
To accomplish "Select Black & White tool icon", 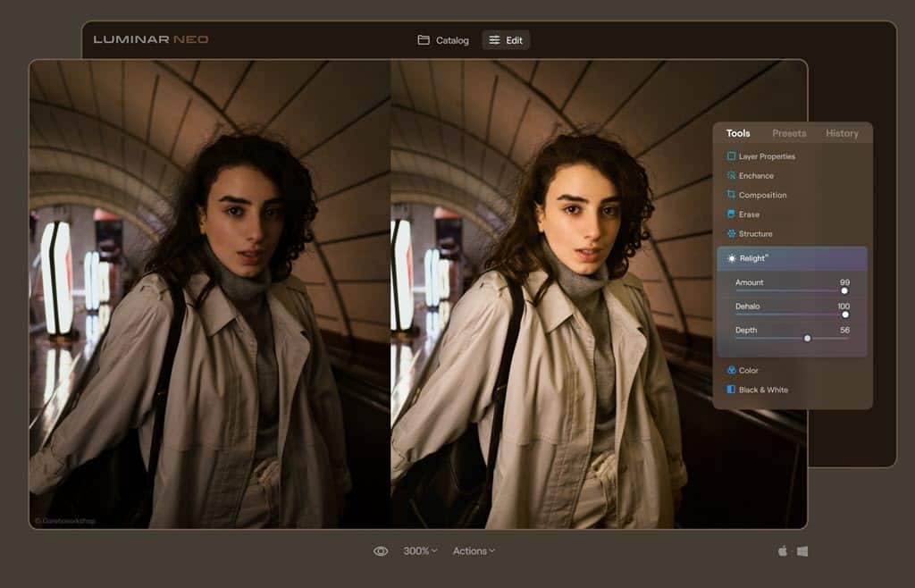I will tap(731, 390).
